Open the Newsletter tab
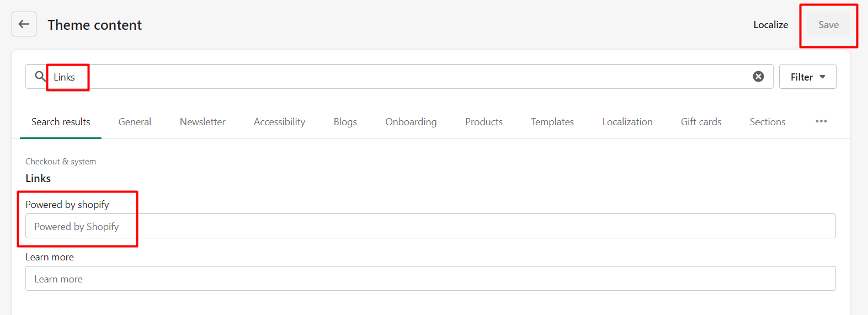The width and height of the screenshot is (868, 315). point(203,122)
